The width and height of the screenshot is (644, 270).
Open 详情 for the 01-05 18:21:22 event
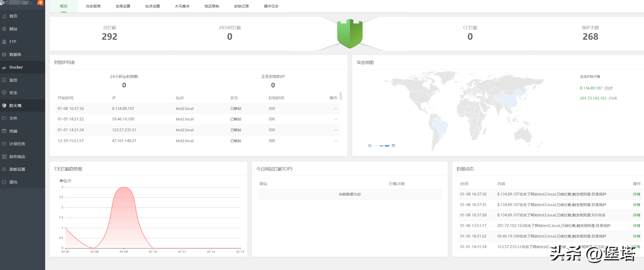(x=636, y=236)
